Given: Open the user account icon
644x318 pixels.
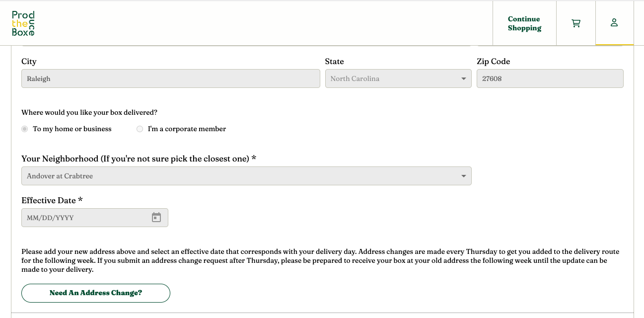Looking at the screenshot, I should coord(614,23).
